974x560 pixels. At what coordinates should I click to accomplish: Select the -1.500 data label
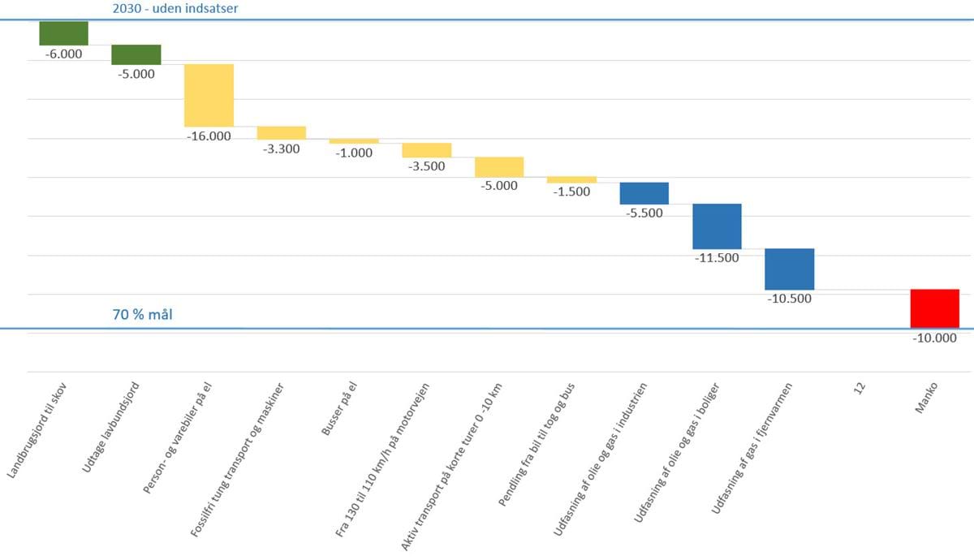pos(571,192)
